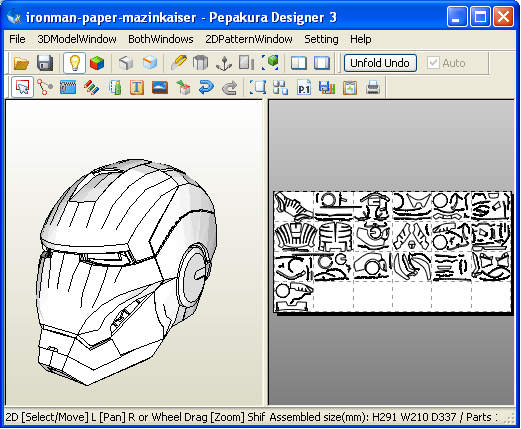Open the 2DPatternWindow menu
This screenshot has height=429, width=521.
[249, 39]
